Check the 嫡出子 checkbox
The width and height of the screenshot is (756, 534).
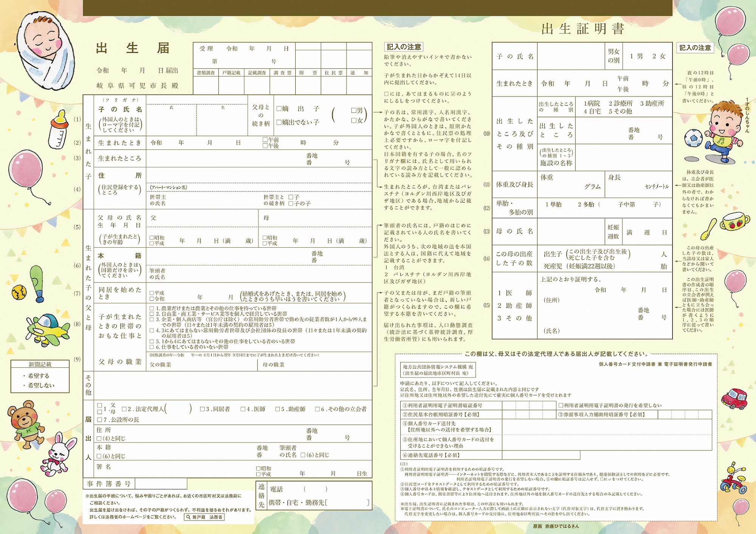(279, 109)
